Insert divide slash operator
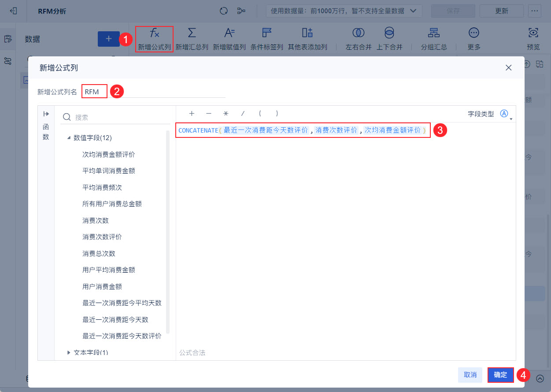This screenshot has height=392, width=551. point(243,114)
